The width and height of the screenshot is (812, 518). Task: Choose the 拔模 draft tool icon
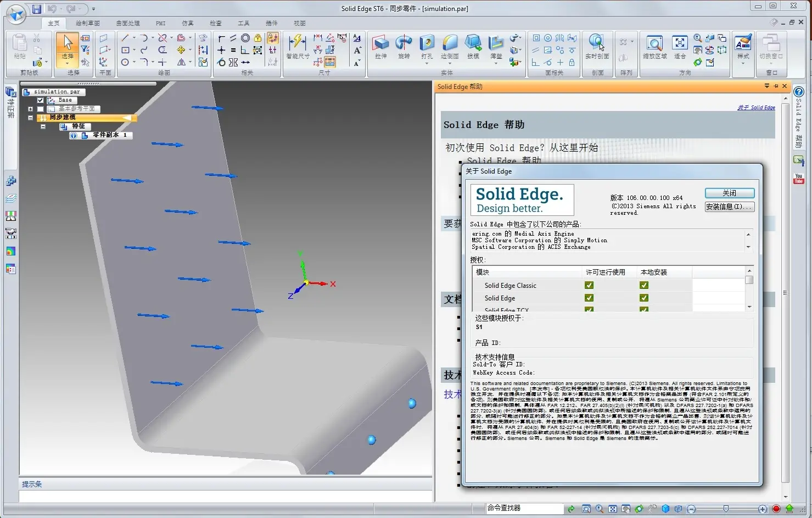point(473,44)
